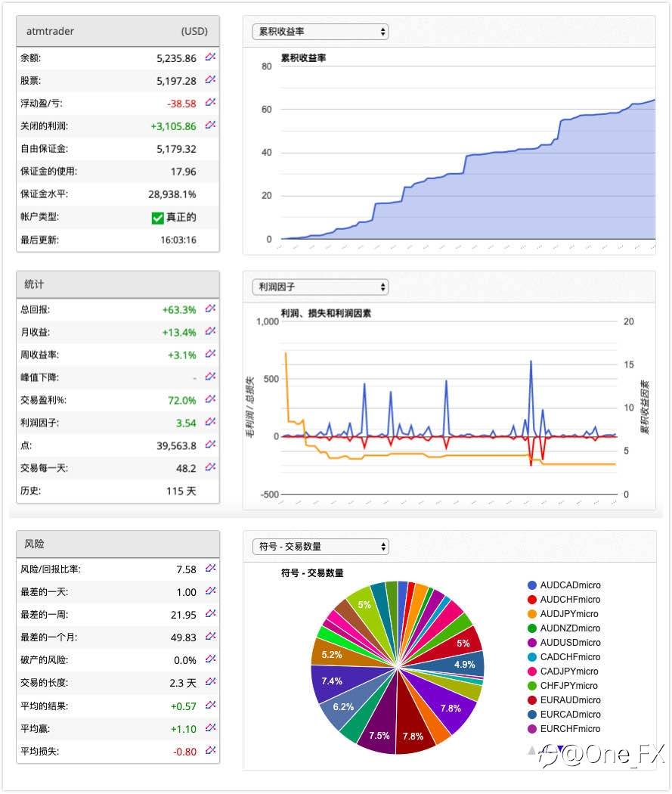This screenshot has height=794, width=672.
Task: Click chart icon beside 风险/回报比率
Action: [x=210, y=568]
